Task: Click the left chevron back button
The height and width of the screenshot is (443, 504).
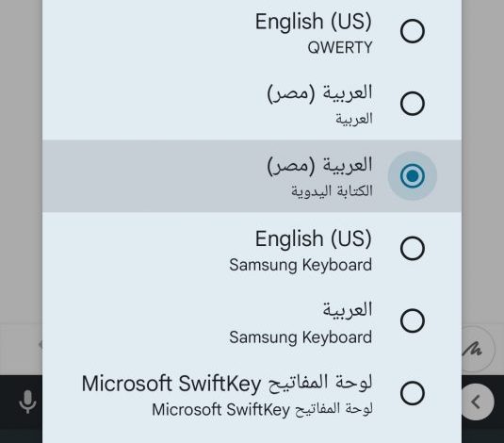Action: click(476, 402)
